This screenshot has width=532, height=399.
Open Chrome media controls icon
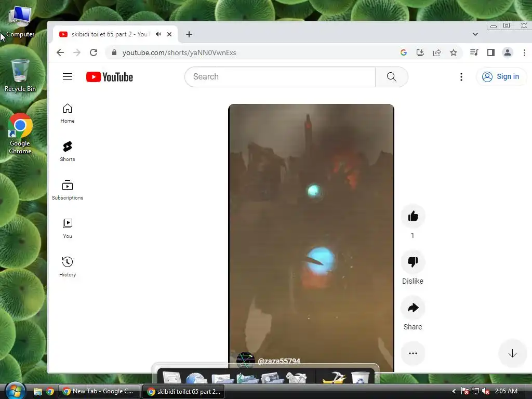(x=474, y=52)
